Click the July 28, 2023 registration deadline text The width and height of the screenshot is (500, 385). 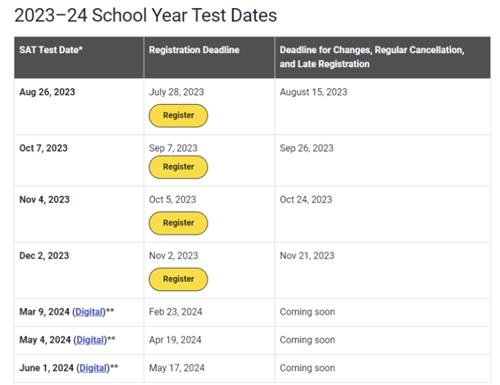176,92
